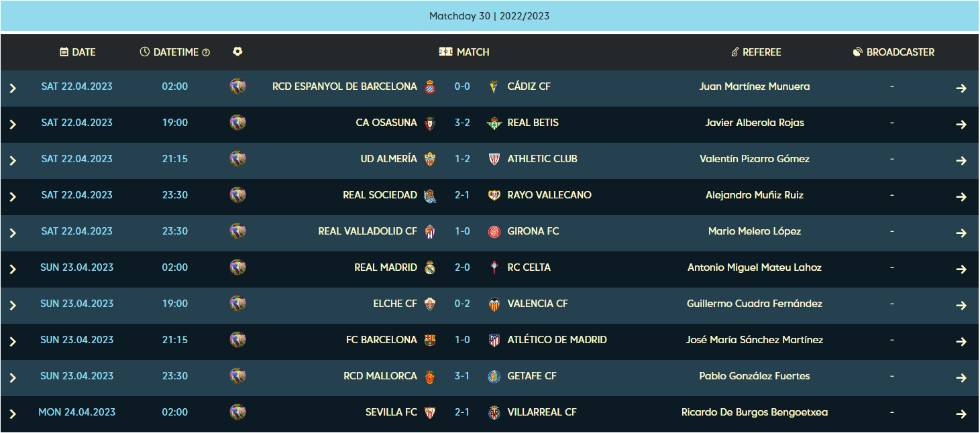Open the settings gear in the table header
The image size is (980, 433).
[x=237, y=52]
